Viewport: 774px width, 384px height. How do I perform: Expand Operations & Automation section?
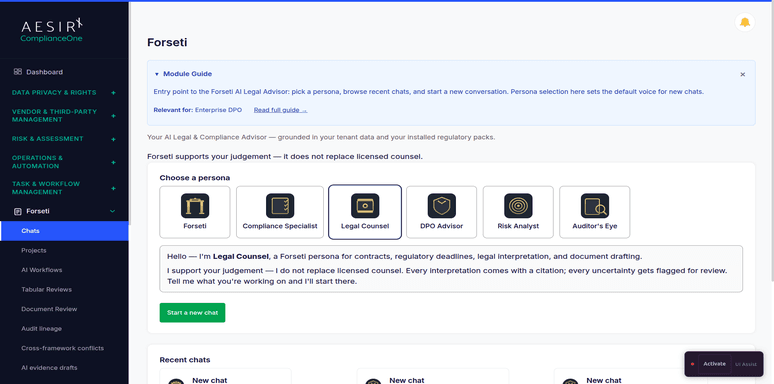(x=113, y=162)
